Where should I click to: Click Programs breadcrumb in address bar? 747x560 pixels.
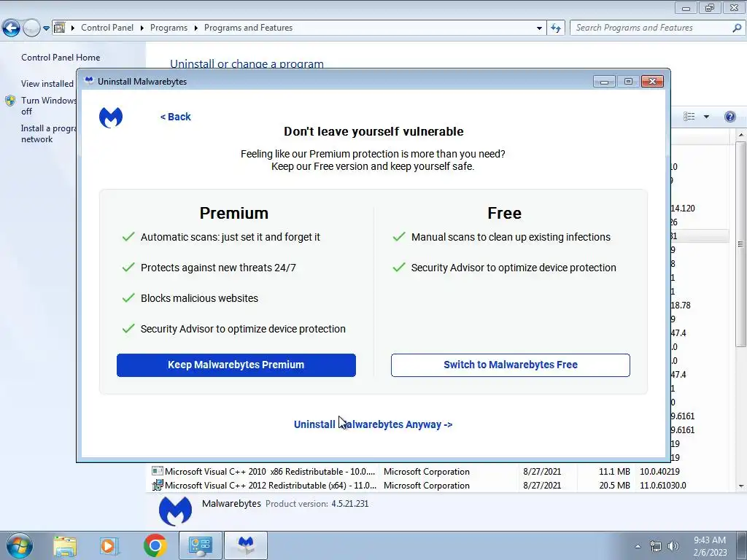tap(169, 28)
